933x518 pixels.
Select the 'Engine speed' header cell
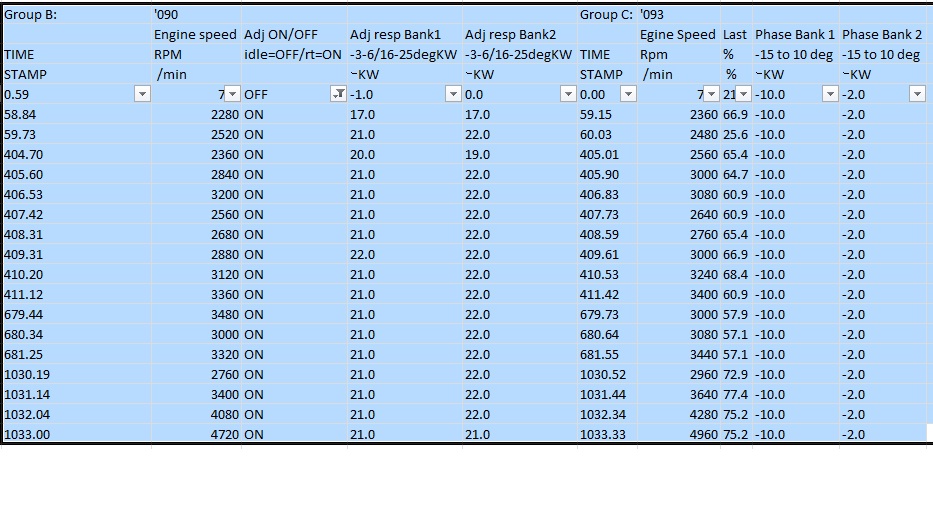[x=196, y=34]
